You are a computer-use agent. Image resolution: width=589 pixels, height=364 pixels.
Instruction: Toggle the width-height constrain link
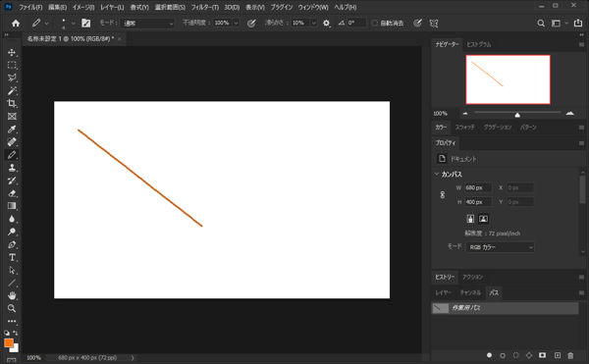coord(443,195)
